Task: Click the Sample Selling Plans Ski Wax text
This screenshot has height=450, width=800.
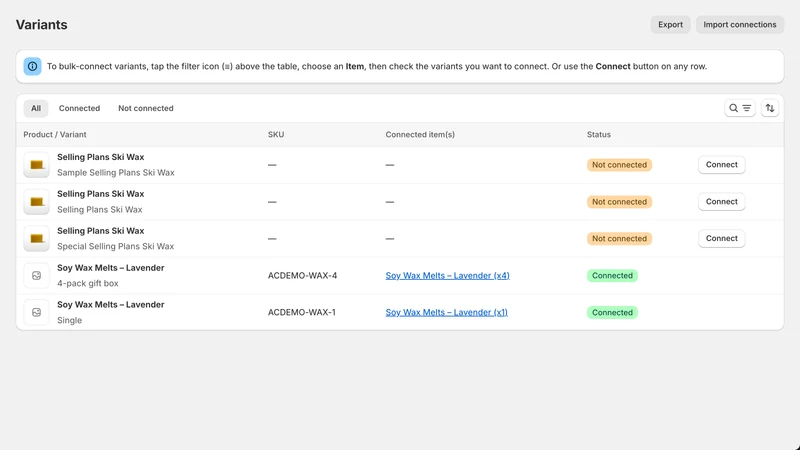Action: coord(116,172)
